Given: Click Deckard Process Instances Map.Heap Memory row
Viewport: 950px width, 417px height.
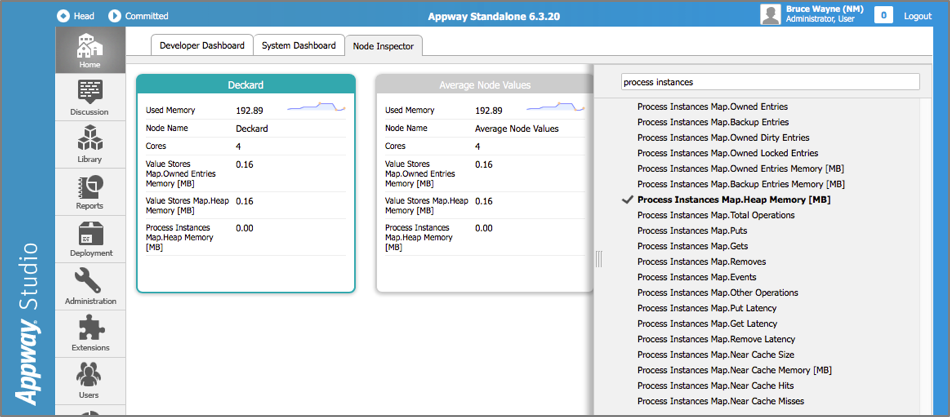Looking at the screenshot, I should (x=245, y=237).
